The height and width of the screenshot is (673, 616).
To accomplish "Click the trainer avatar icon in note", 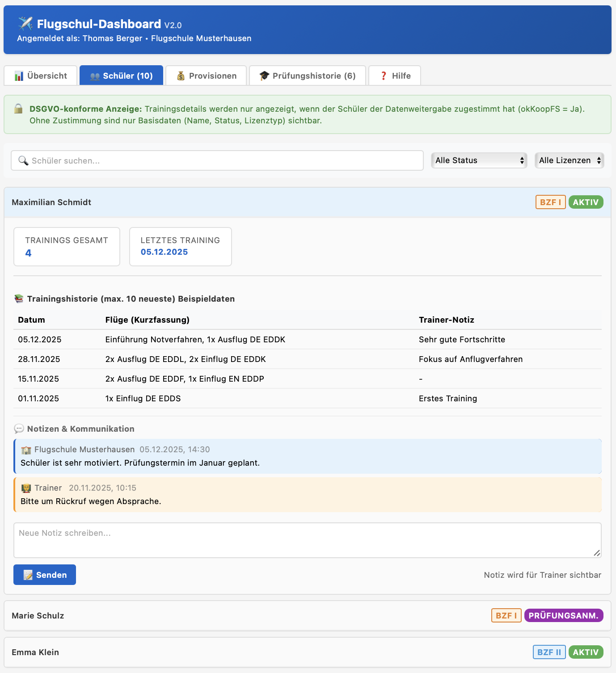I will coord(26,488).
